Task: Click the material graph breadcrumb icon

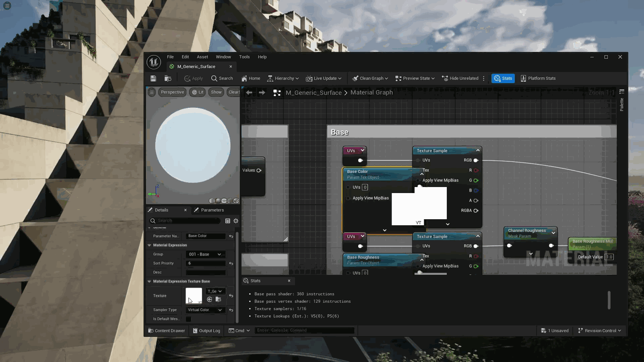Action: coord(277,93)
